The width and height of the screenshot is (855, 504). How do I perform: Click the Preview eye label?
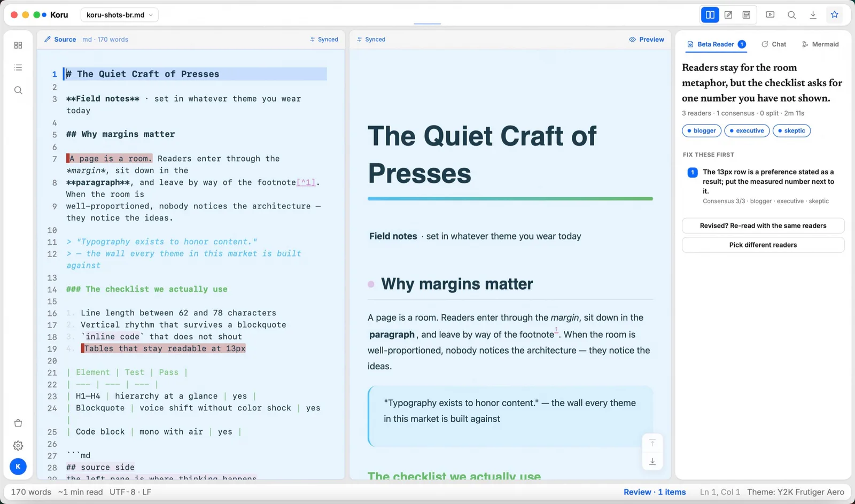point(647,40)
